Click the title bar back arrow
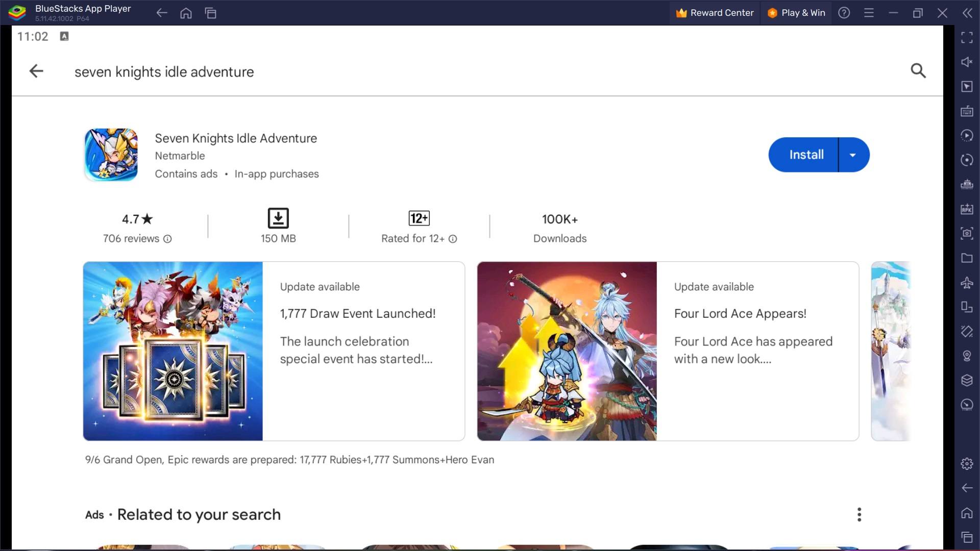Screen dimensions: 980x551 [x=162, y=13]
